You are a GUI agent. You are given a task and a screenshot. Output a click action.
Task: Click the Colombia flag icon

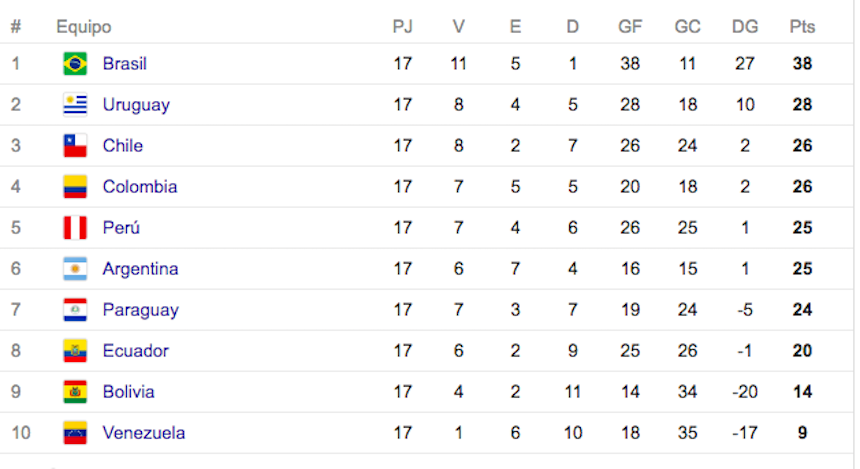point(75,187)
